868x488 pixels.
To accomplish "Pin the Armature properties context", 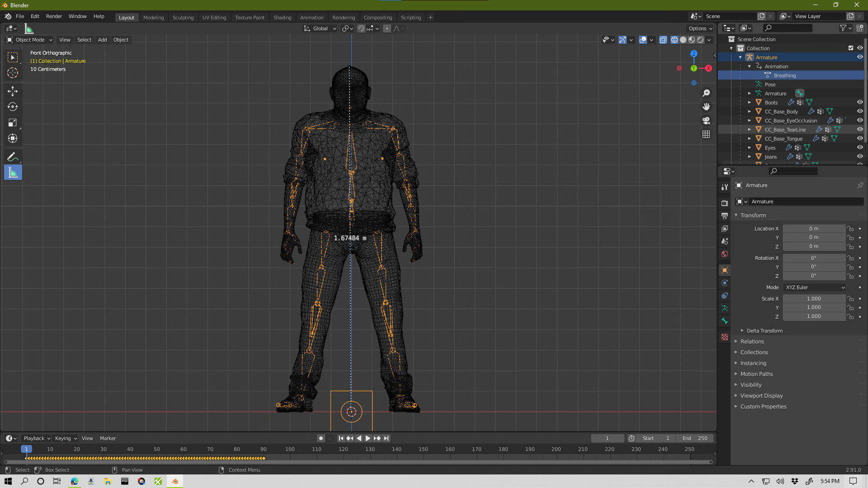I will 860,185.
